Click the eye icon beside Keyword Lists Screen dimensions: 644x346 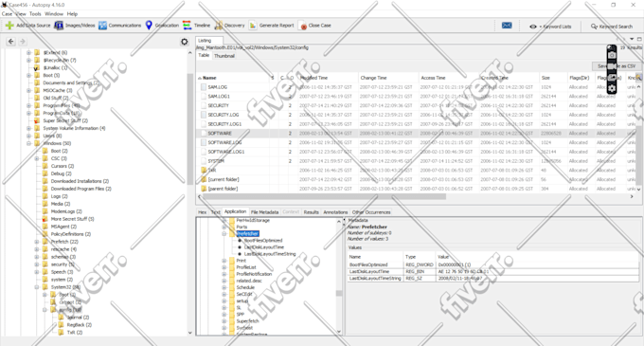532,27
